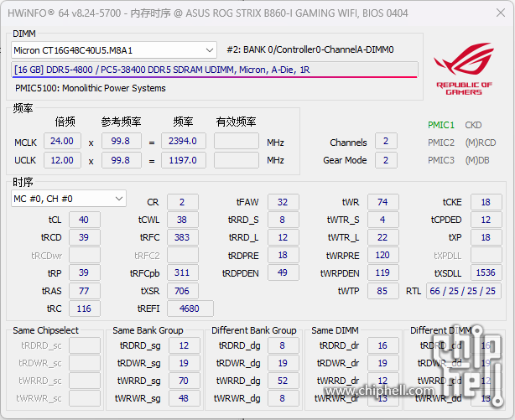Click the tWTR_S value 4

point(383,220)
